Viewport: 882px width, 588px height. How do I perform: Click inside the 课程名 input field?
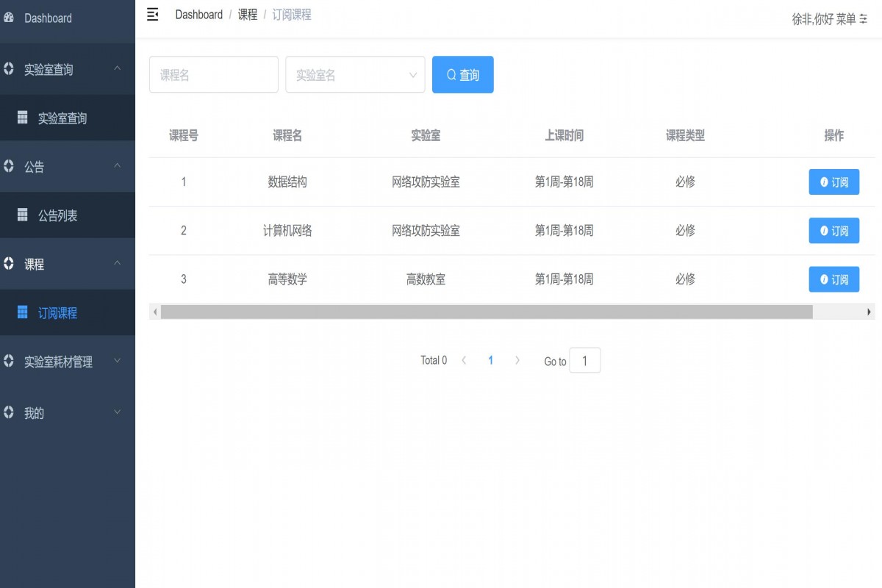(x=213, y=74)
